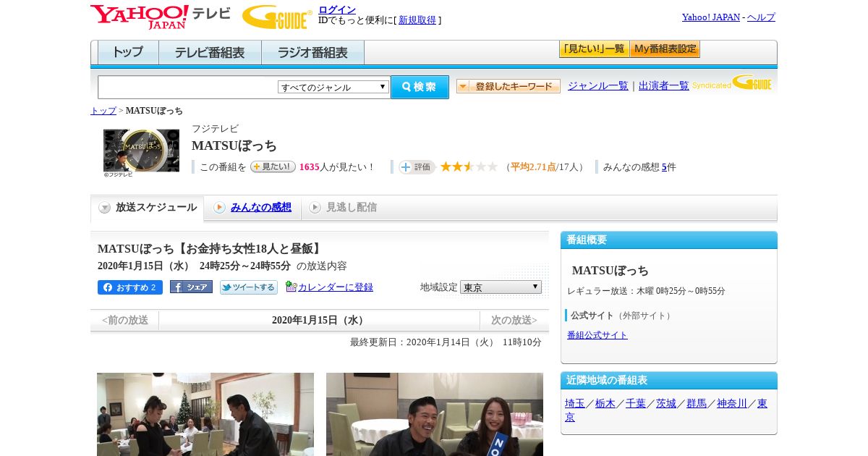Click the トップ breadcrumb link

(103, 111)
